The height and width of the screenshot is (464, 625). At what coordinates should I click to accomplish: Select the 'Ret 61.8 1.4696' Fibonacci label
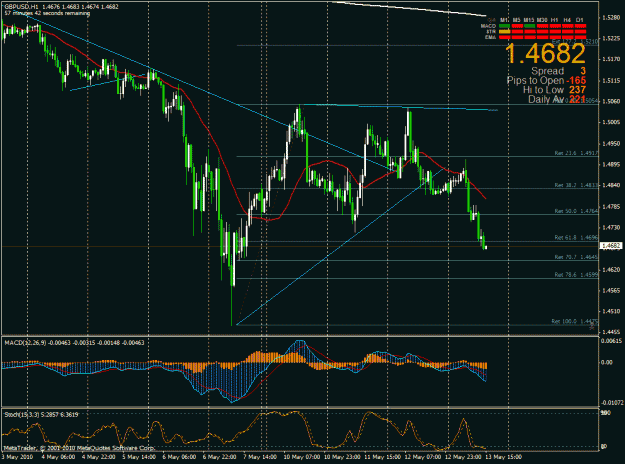coord(576,238)
